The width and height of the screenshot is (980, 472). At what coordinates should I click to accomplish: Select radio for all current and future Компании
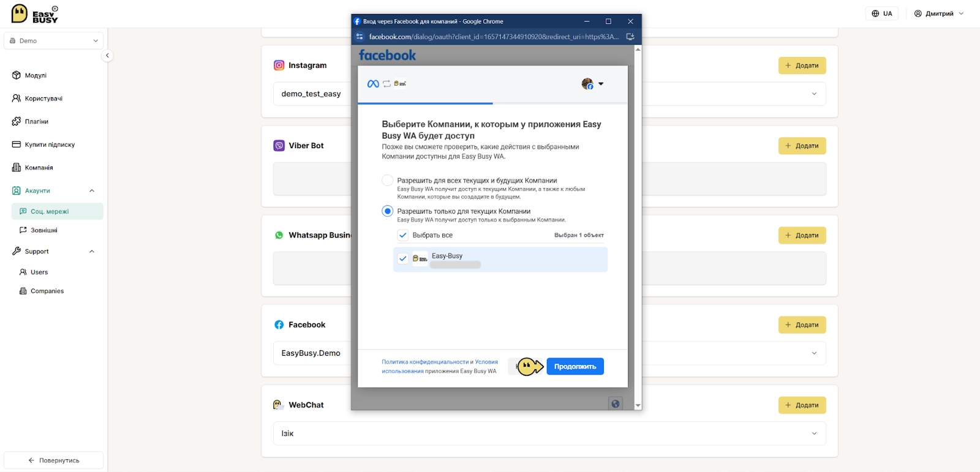click(x=387, y=181)
